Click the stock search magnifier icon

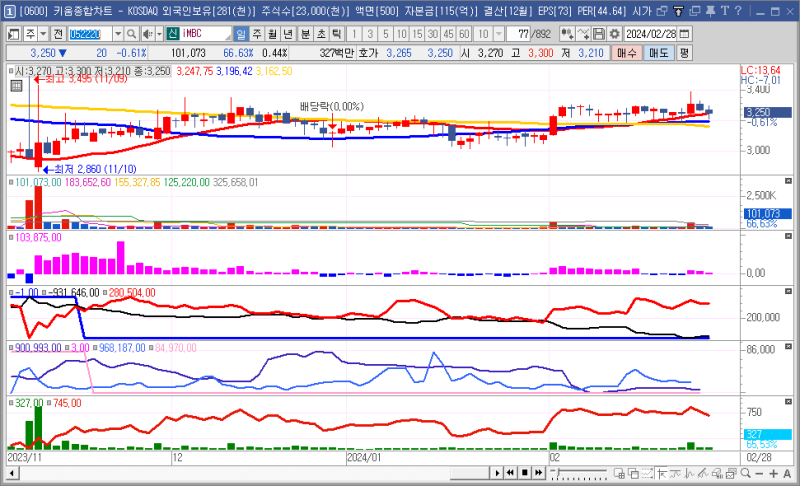(132, 33)
